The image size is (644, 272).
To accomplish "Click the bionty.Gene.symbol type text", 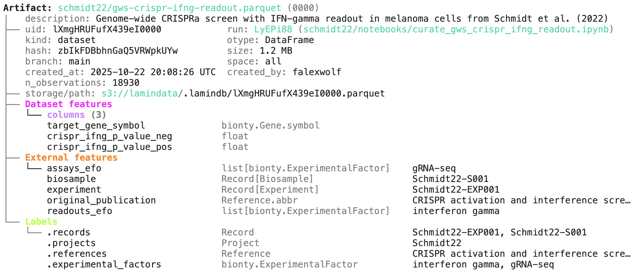I will (x=271, y=125).
